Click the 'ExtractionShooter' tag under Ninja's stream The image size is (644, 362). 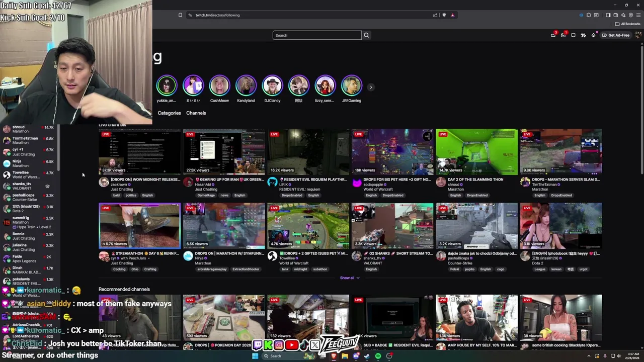[246, 269]
